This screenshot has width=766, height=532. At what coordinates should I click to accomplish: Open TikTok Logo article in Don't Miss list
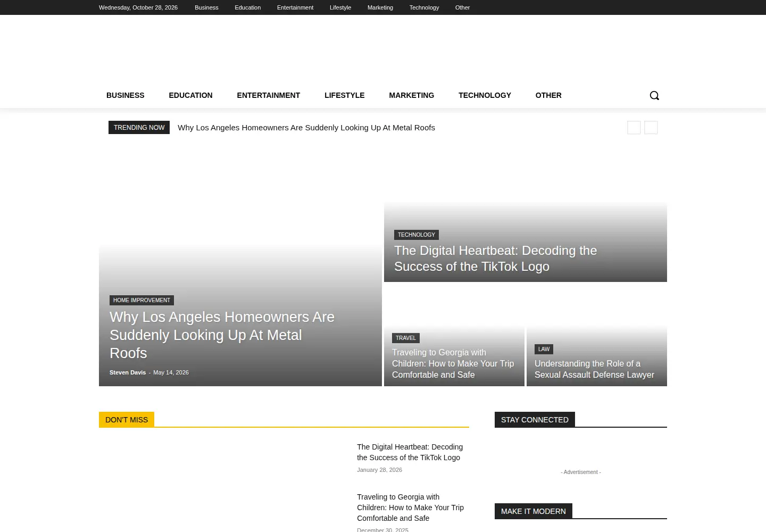410,452
